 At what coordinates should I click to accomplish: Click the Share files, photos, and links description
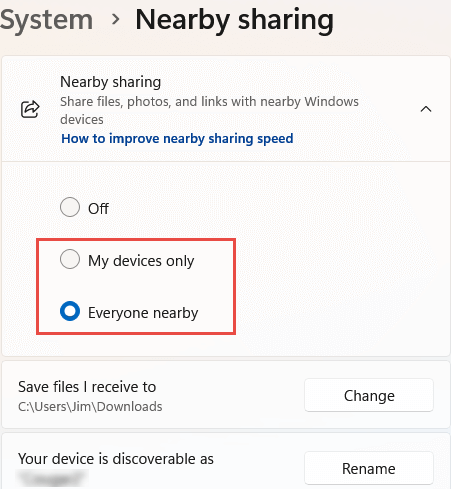click(209, 110)
